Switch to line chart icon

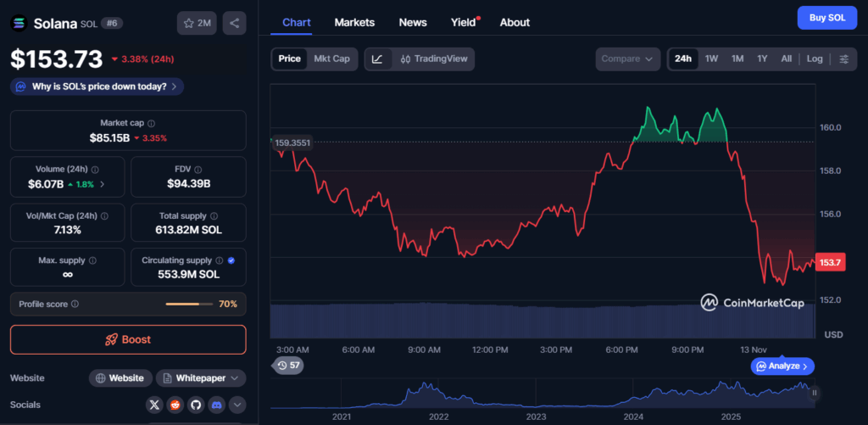[377, 59]
